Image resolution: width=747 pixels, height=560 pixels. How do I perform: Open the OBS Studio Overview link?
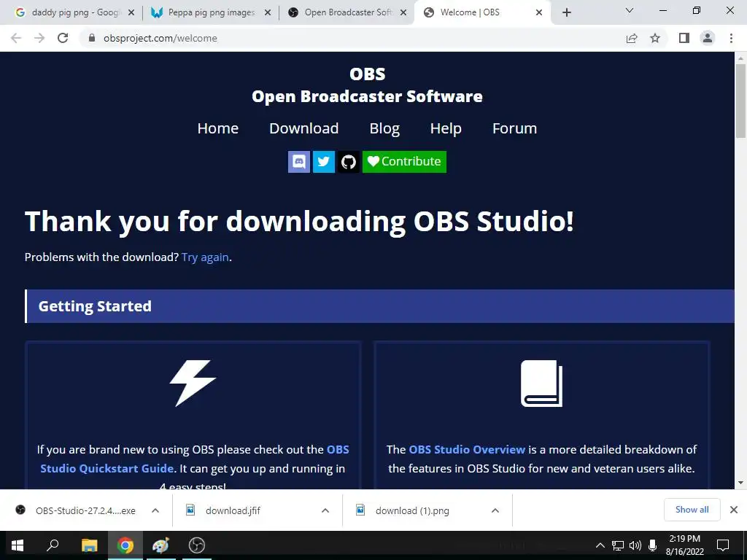pos(467,449)
